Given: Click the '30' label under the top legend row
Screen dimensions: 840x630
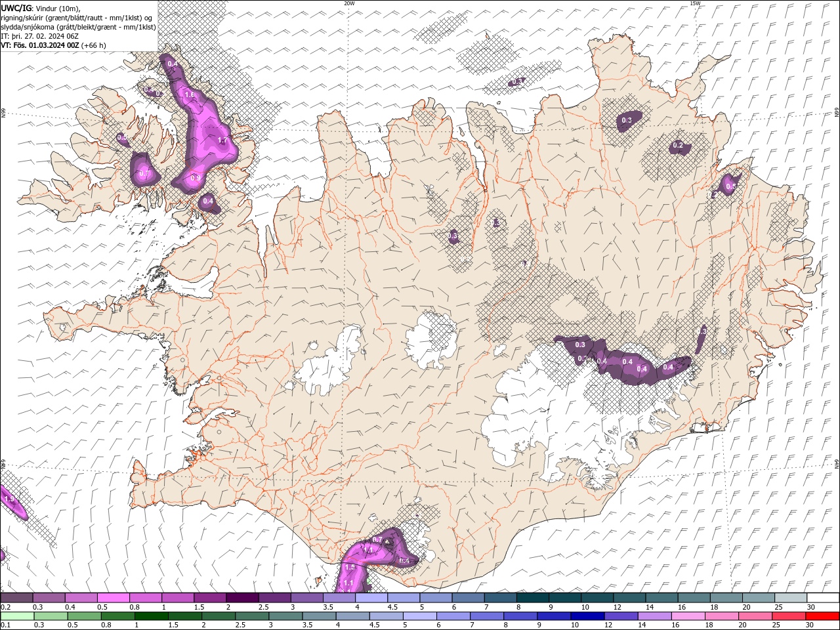Looking at the screenshot, I should pos(810,607).
